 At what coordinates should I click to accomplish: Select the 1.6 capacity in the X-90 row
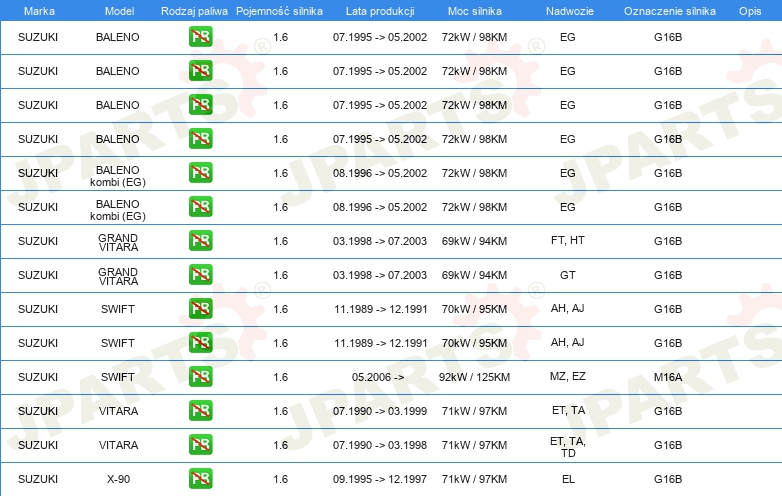tap(281, 479)
